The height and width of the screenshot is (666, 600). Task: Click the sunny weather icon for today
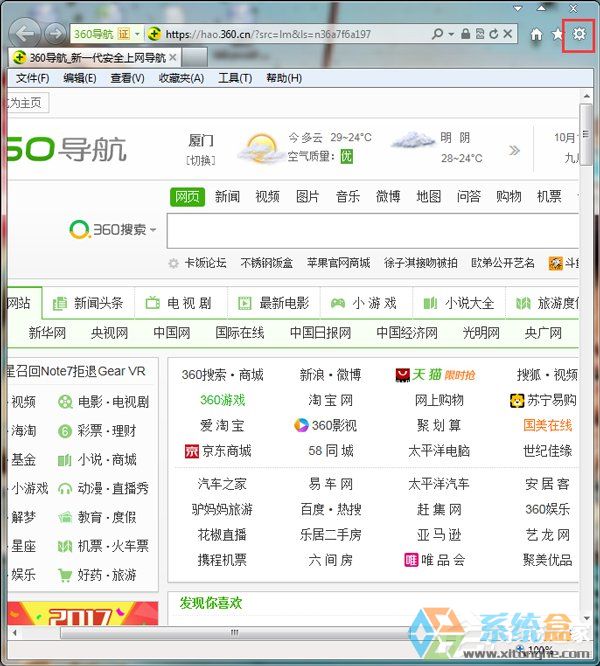tap(260, 148)
